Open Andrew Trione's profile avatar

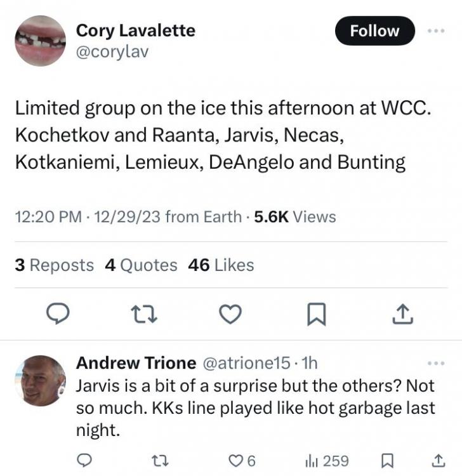pyautogui.click(x=40, y=381)
